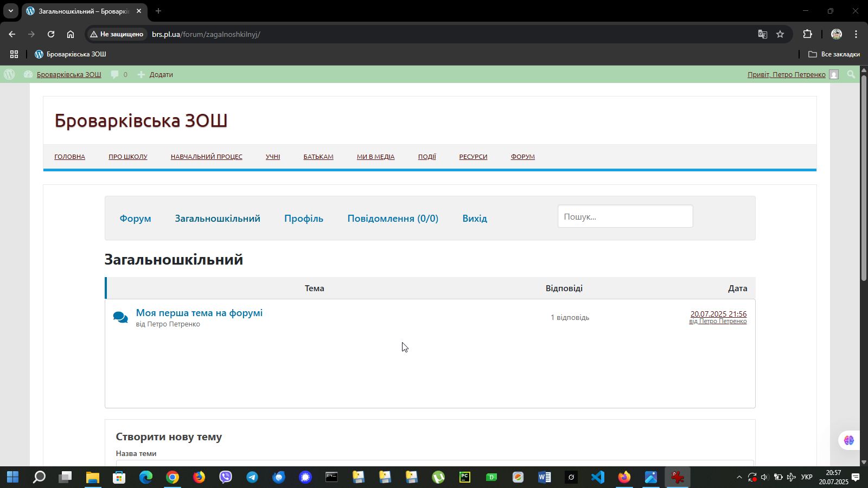Expand the tab search dropdown arrow

(x=10, y=11)
